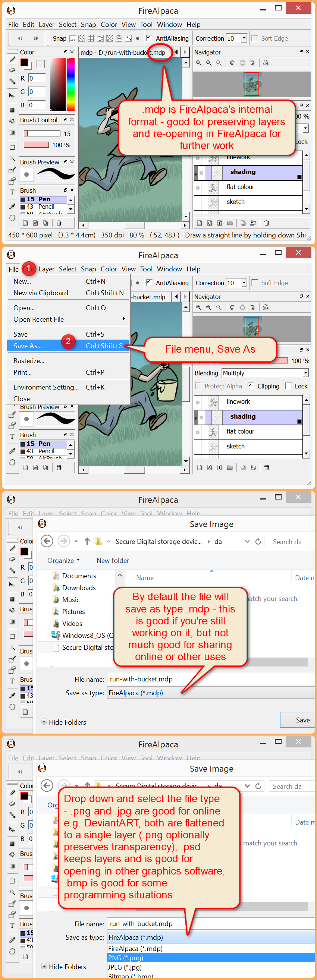This screenshot has height=980, width=317.
Task: Open the Correction dropdown in second window
Action: pos(244,283)
